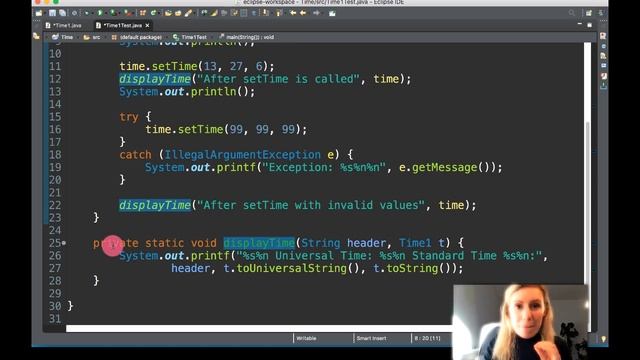The image size is (640, 360).
Task: Switch to the *Time1.java editor tab
Action: [63, 25]
